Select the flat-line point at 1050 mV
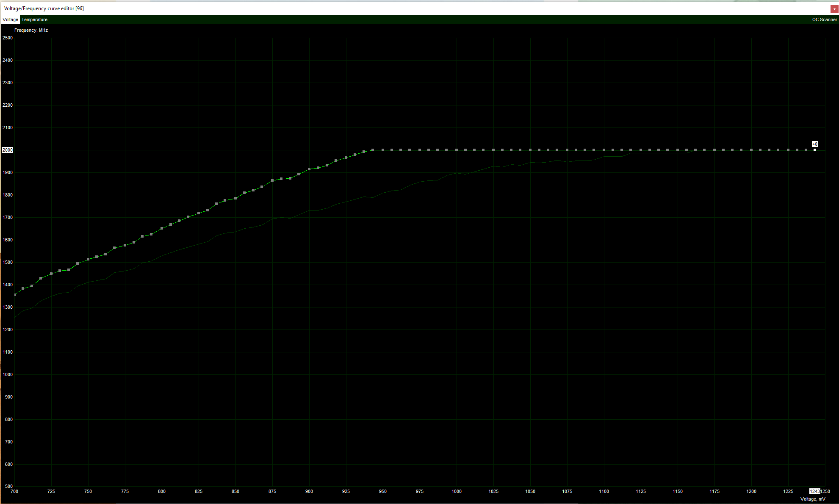Viewport: 839px width, 504px height. (530, 150)
